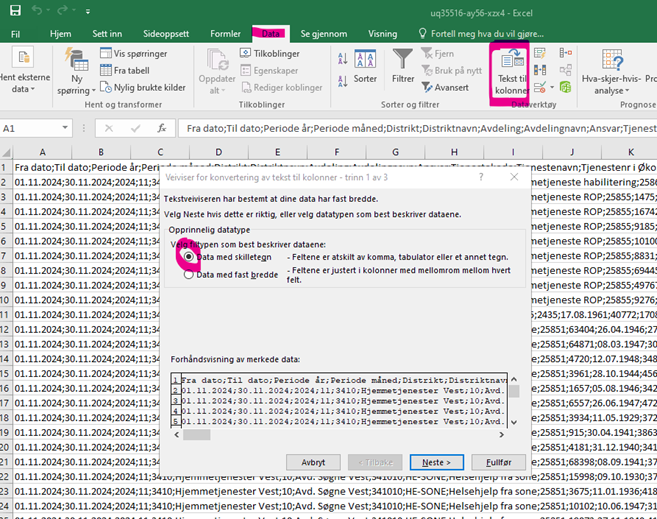
Task: Open Nylig brukte kilder
Action: point(143,88)
